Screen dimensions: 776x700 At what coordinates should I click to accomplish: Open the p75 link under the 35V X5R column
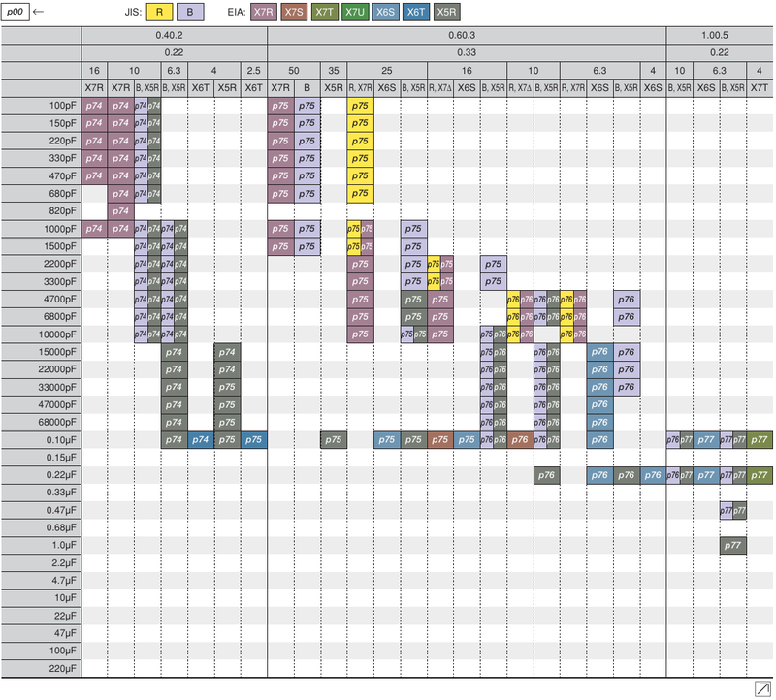pyautogui.click(x=334, y=440)
